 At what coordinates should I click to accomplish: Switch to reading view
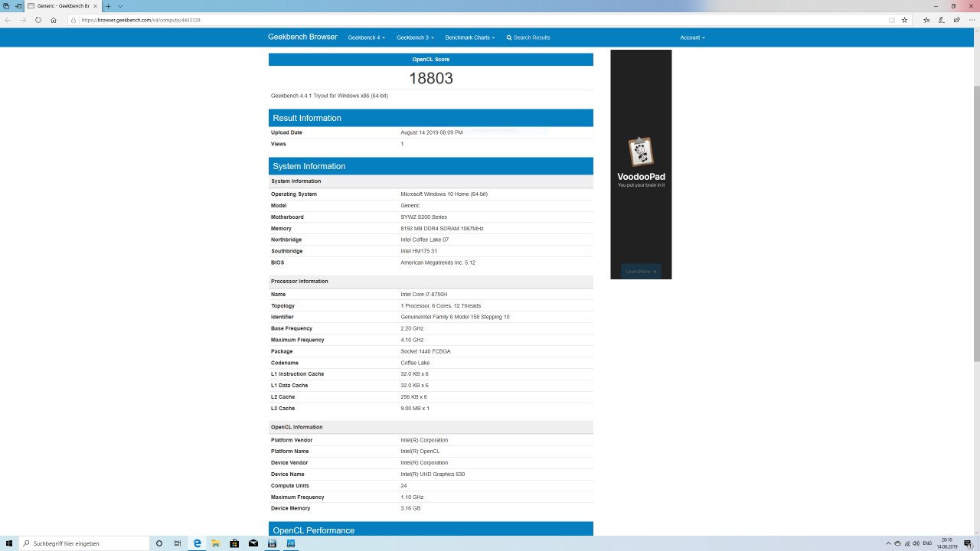pos(892,20)
